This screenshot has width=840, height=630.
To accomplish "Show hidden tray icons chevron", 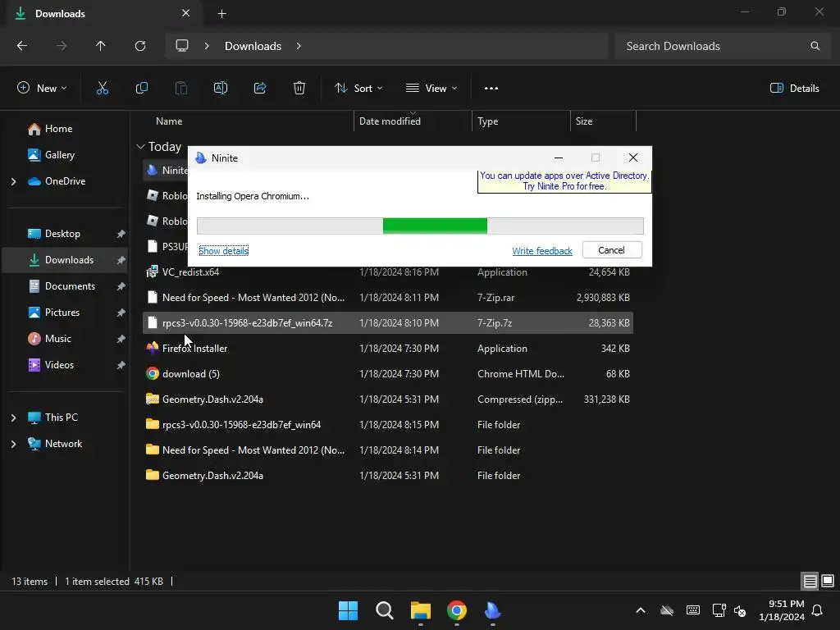I will point(641,610).
